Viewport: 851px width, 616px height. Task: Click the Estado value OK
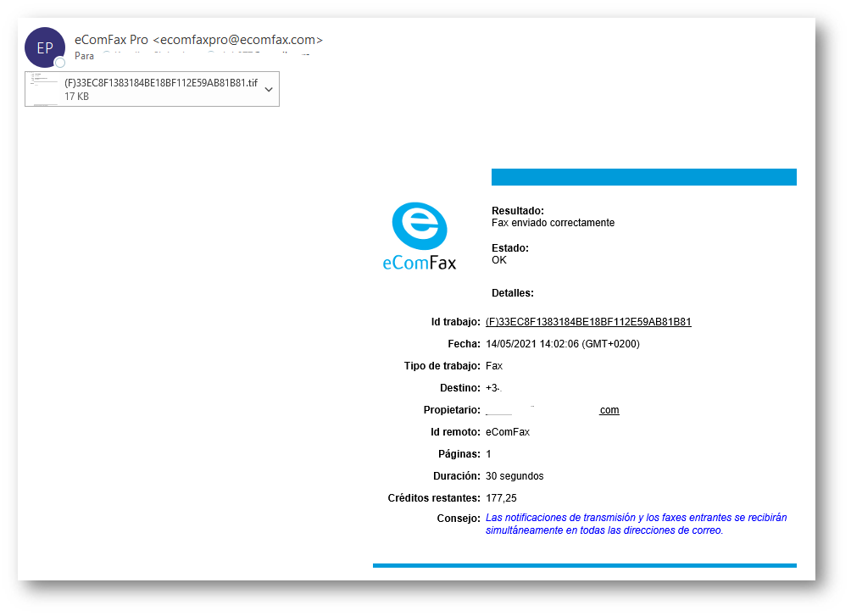pyautogui.click(x=498, y=260)
